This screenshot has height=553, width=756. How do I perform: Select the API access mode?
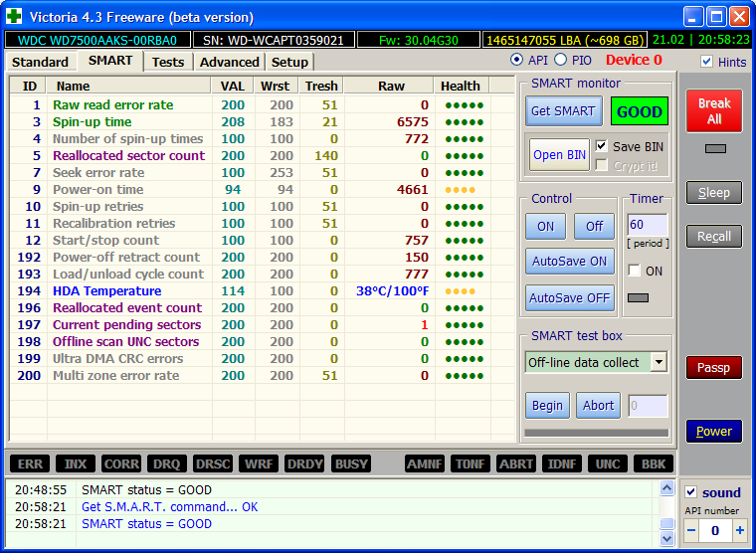click(516, 60)
